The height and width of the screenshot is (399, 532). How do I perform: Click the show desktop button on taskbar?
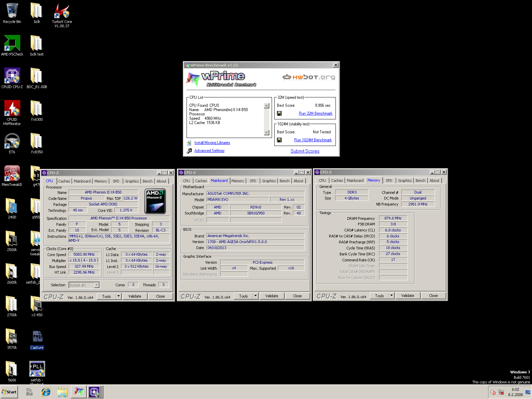tap(528, 392)
